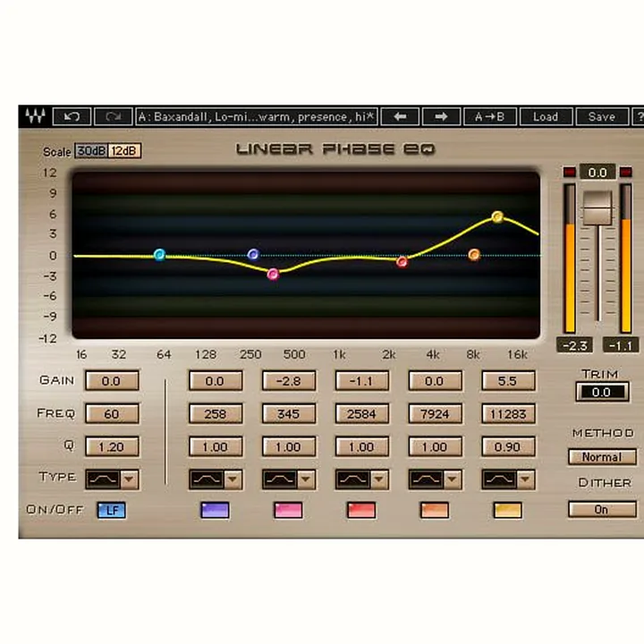Screen dimensions: 644x644
Task: Select the cyan LF band marker on graph
Action: (x=159, y=255)
